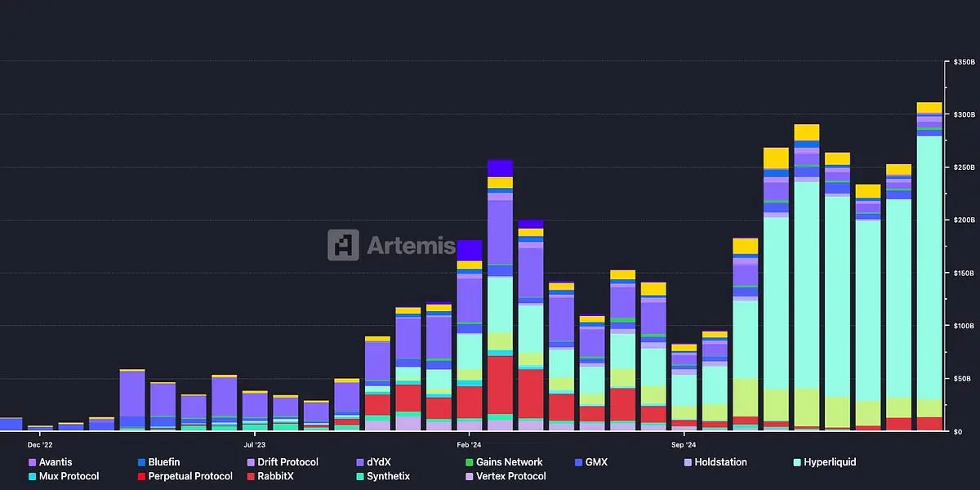980x490 pixels.
Task: Hide the Drift Protocol series via legend
Action: 283,462
